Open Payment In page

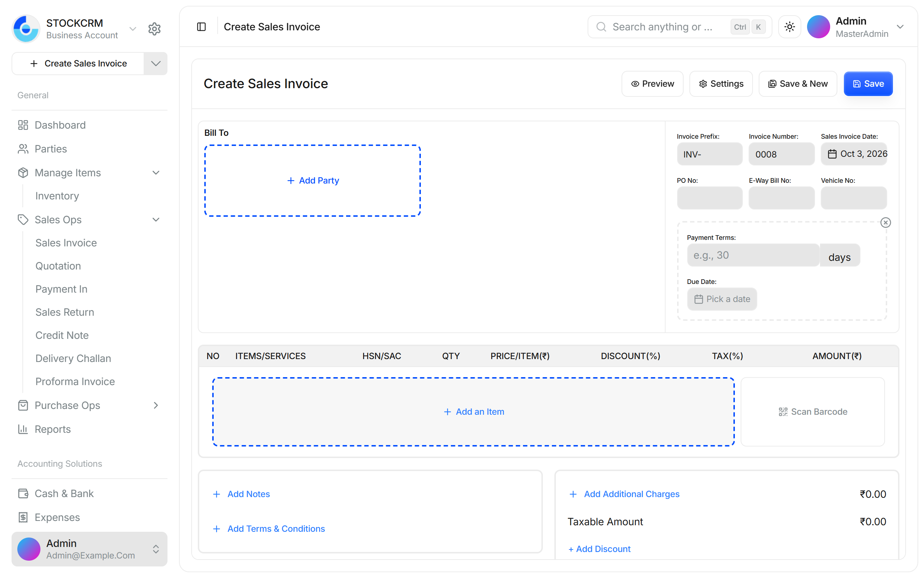[61, 289]
